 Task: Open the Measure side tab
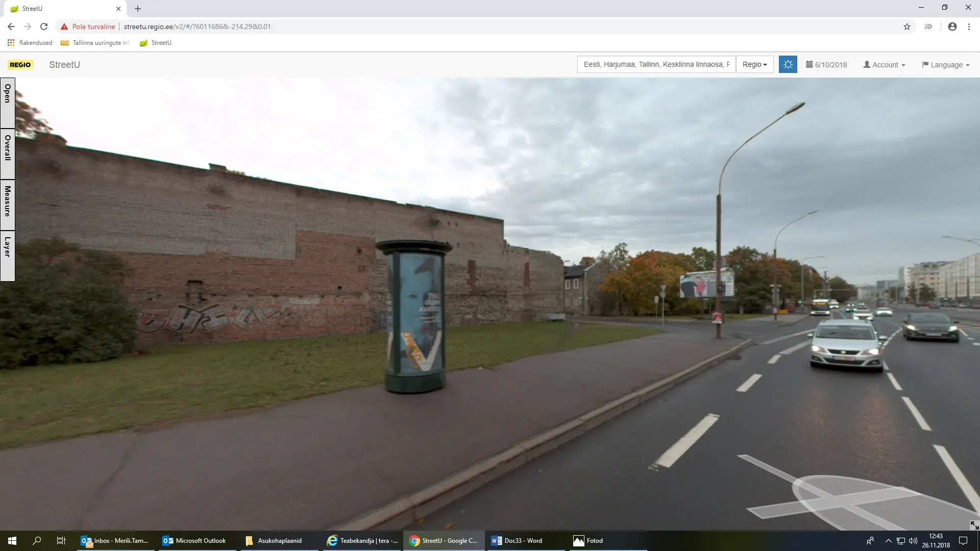click(8, 204)
